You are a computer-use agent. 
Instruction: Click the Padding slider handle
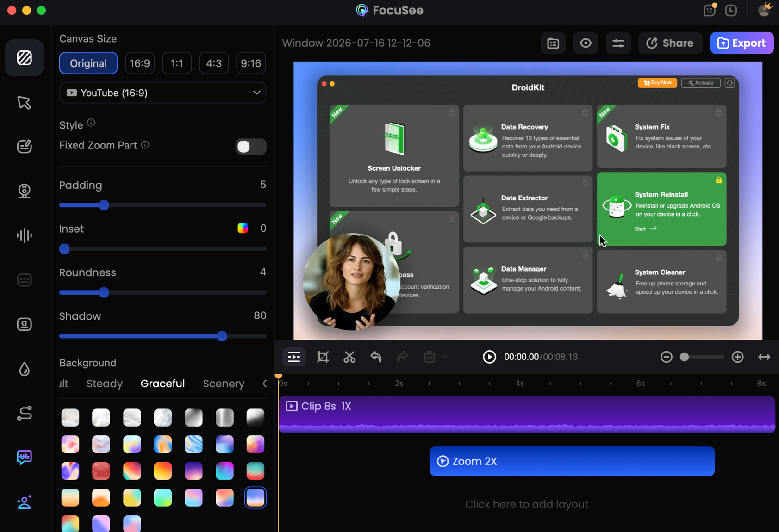(x=104, y=205)
